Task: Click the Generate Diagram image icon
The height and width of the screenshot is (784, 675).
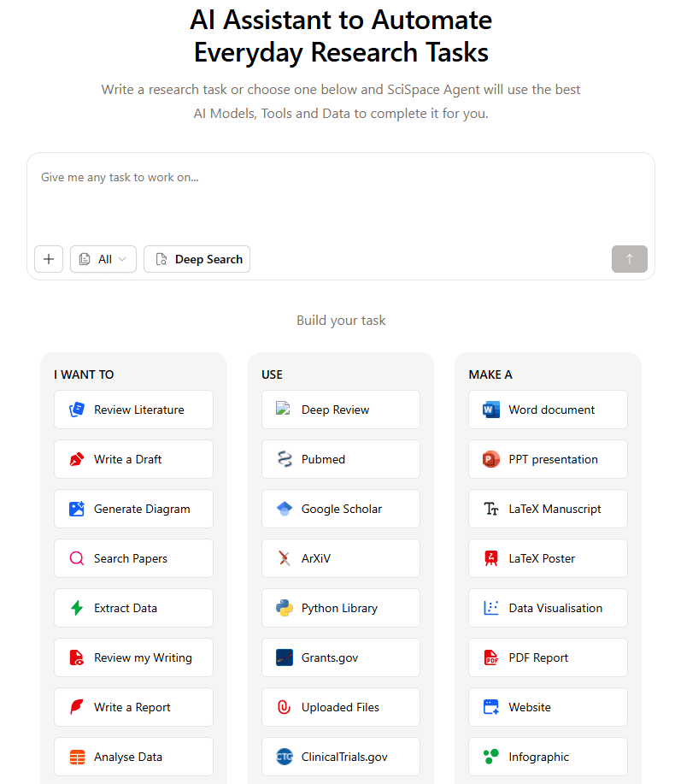Action: pos(76,509)
